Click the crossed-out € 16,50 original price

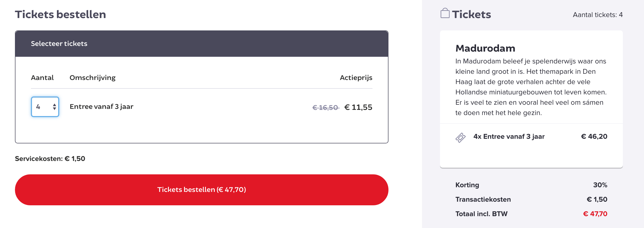(x=325, y=108)
